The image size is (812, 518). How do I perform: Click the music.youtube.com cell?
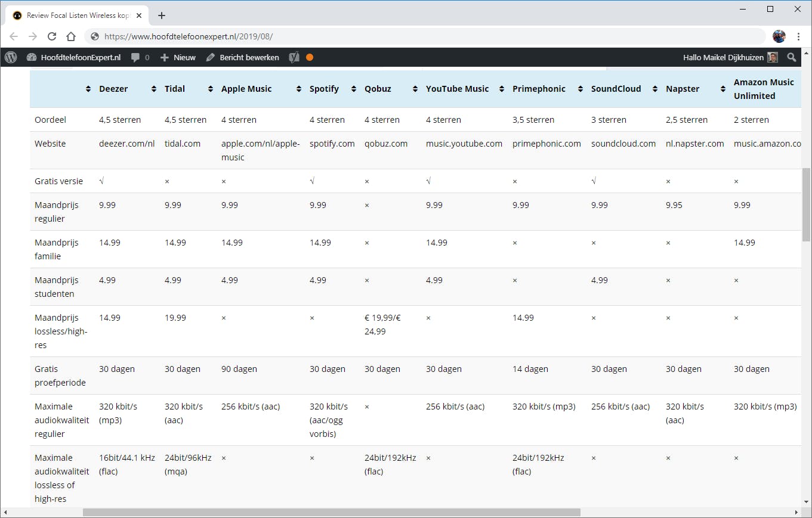click(464, 144)
